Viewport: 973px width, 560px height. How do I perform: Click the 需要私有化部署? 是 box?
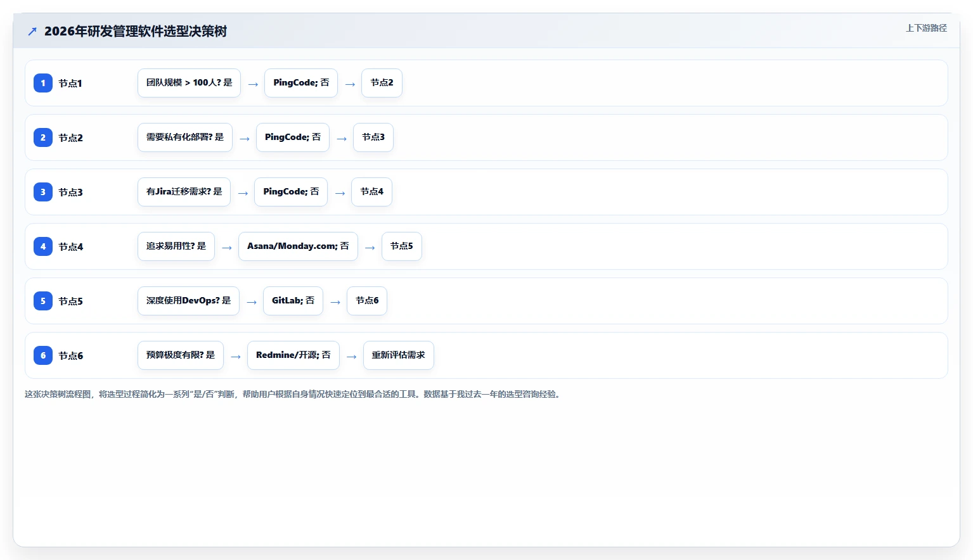(185, 137)
